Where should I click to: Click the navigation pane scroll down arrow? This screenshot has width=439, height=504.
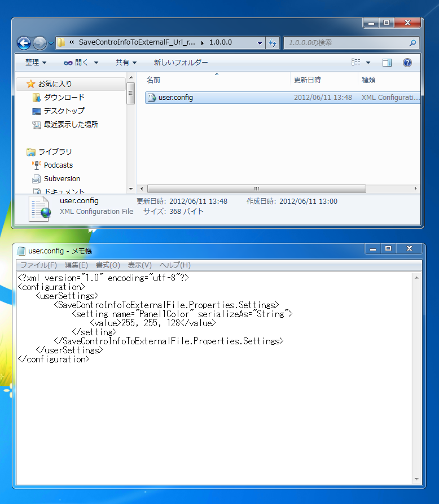131,189
